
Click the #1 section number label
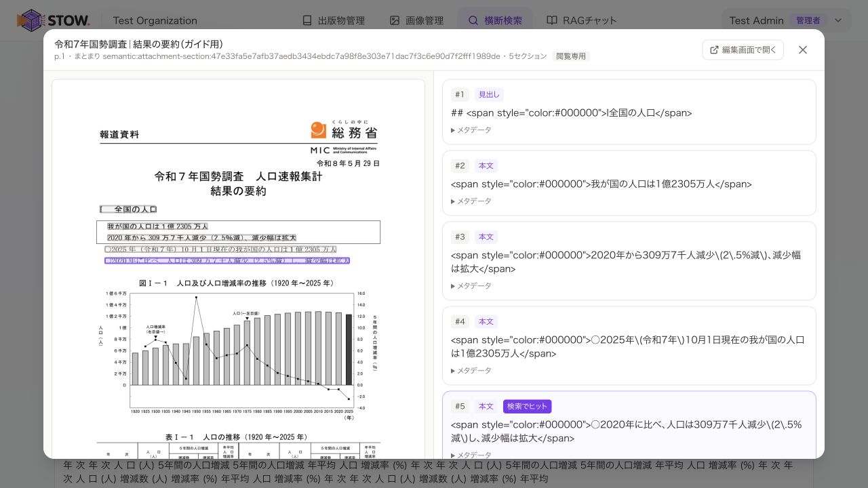tap(460, 95)
